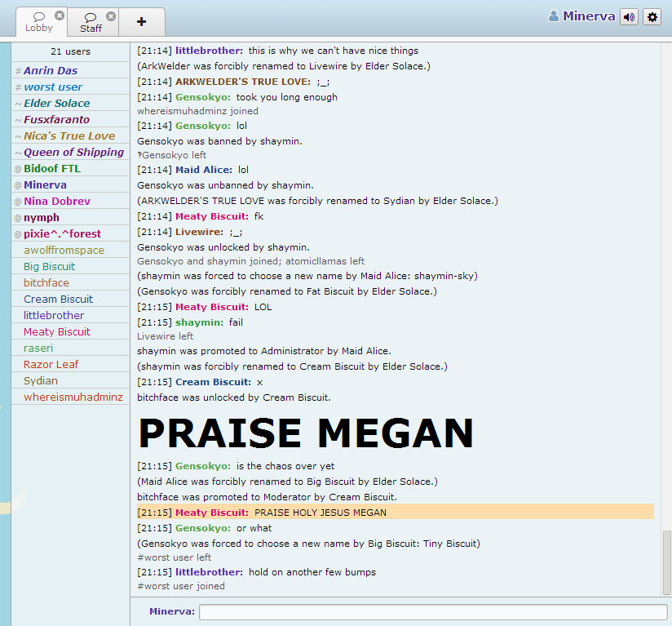
Task: Click '#worst user joined' status line
Action: pos(181,586)
